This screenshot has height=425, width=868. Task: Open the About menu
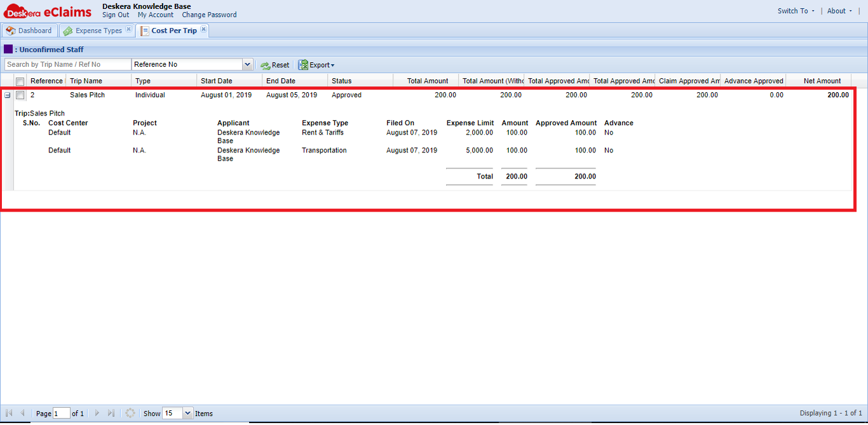(x=839, y=11)
